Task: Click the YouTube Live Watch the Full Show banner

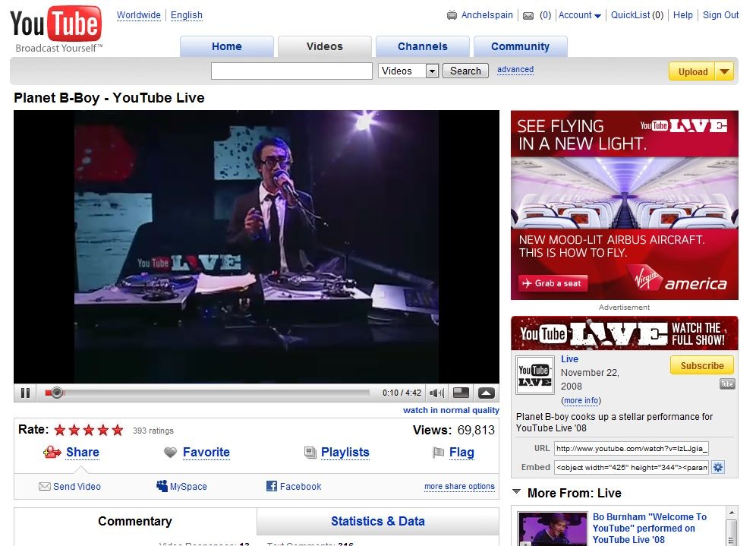Action: pyautogui.click(x=625, y=333)
